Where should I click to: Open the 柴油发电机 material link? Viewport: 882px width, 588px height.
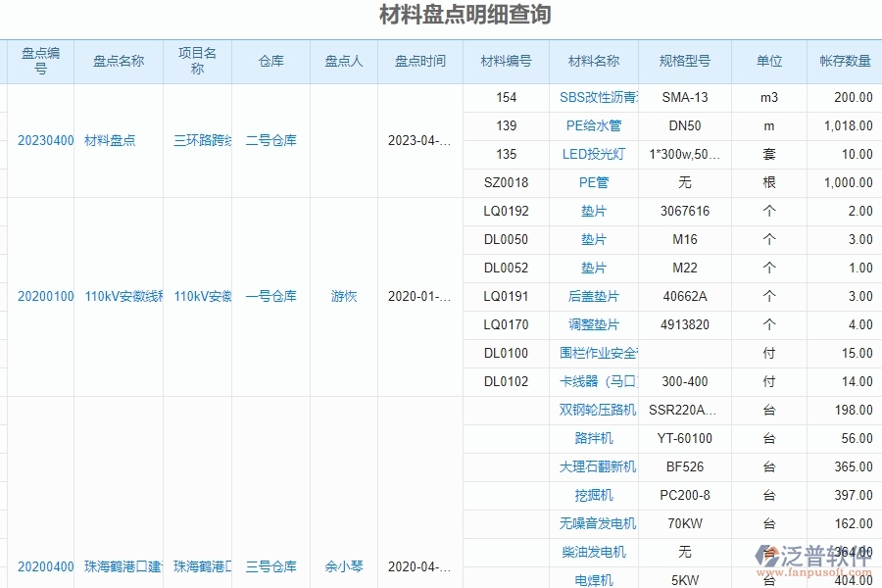click(593, 553)
